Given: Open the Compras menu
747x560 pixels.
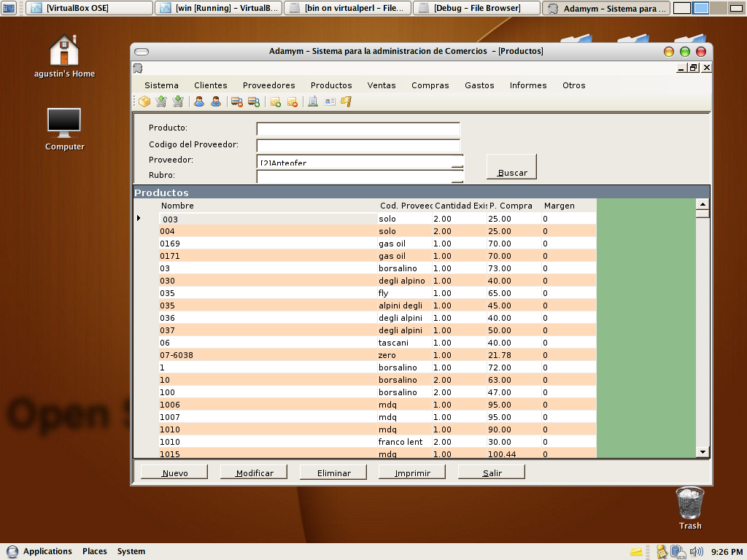Looking at the screenshot, I should (x=430, y=85).
